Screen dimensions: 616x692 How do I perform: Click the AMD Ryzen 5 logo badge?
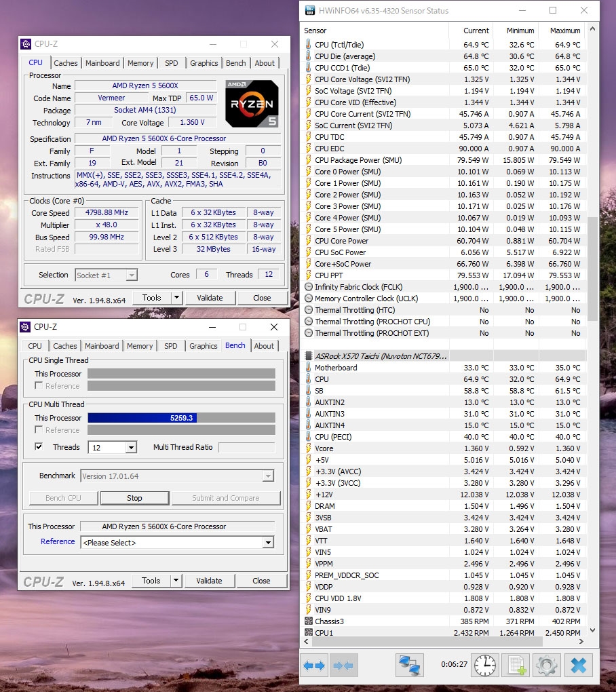(x=251, y=104)
